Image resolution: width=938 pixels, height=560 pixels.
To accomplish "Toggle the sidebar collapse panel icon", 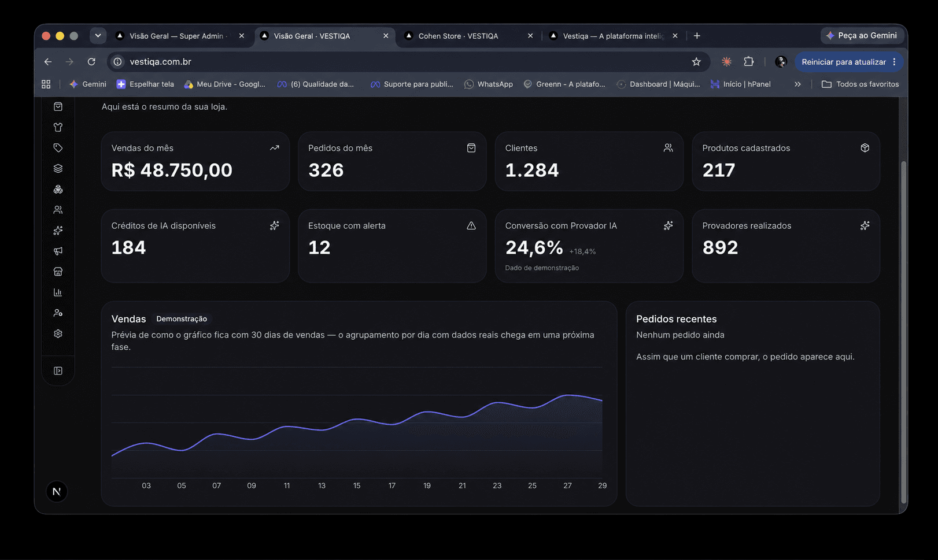I will click(x=58, y=371).
